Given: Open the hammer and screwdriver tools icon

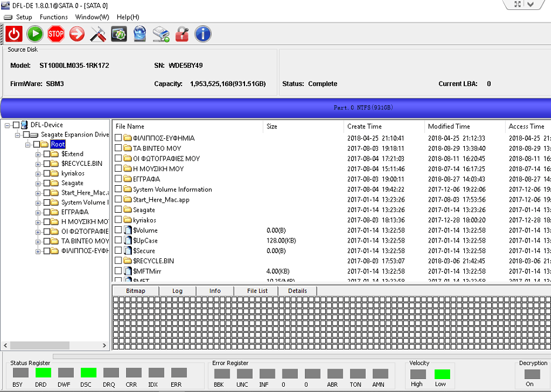Looking at the screenshot, I should tap(98, 34).
